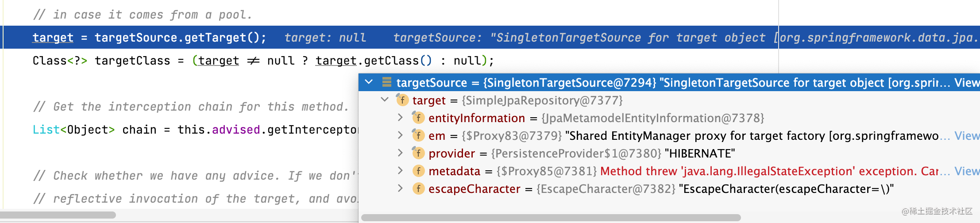This screenshot has height=223, width=980.
Task: Collapse the targetSource root node
Action: (x=369, y=82)
